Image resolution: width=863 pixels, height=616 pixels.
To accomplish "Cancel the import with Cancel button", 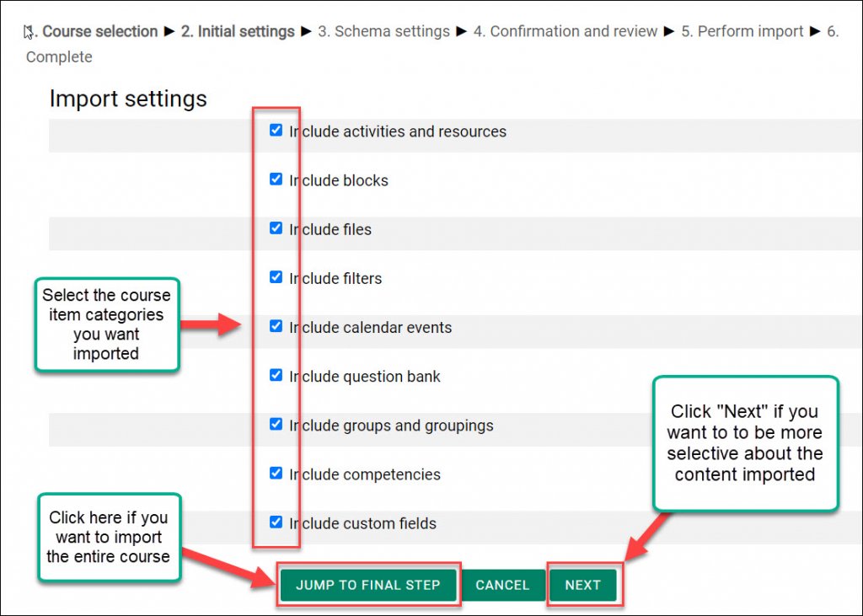I will tap(502, 585).
